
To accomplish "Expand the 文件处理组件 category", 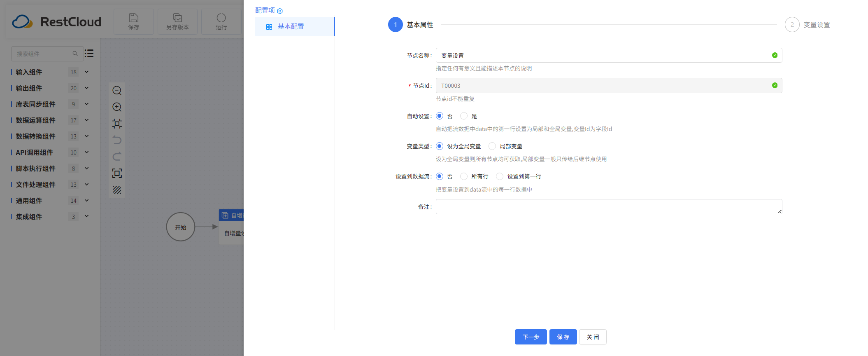I will [86, 185].
